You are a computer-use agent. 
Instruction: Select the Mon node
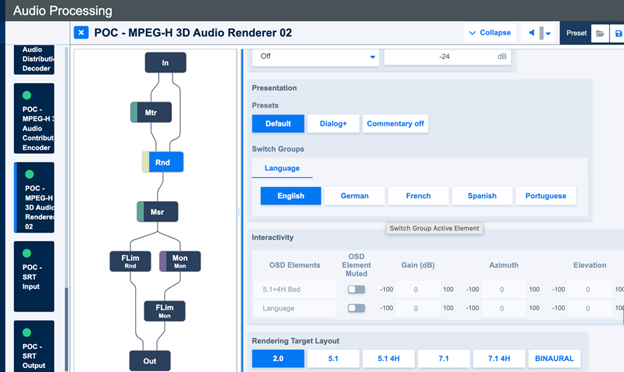click(180, 261)
